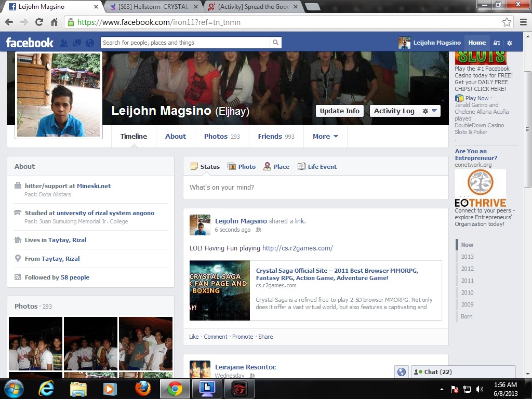The width and height of the screenshot is (532, 399).
Task: Click the search magnifier button
Action: coord(275,43)
